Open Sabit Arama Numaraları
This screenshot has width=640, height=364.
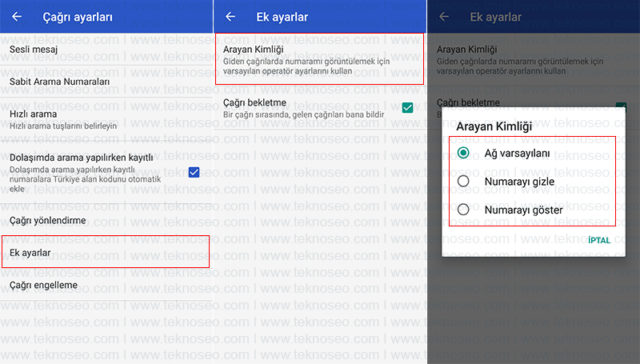tap(106, 82)
